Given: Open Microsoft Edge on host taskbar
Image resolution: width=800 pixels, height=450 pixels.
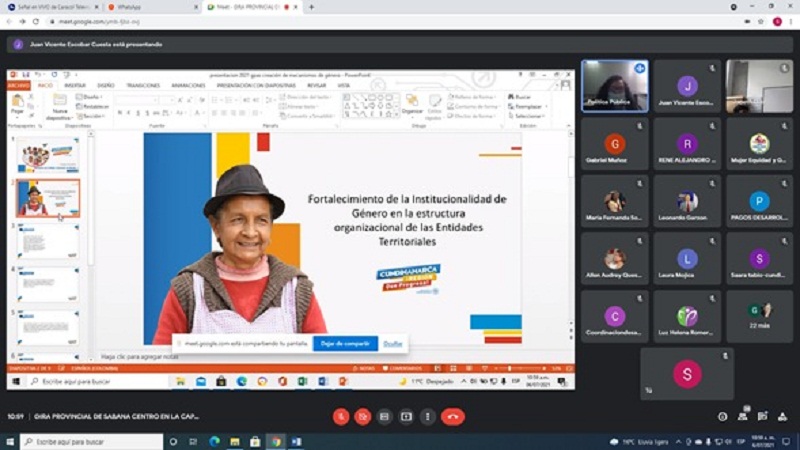Looking at the screenshot, I should 214,441.
